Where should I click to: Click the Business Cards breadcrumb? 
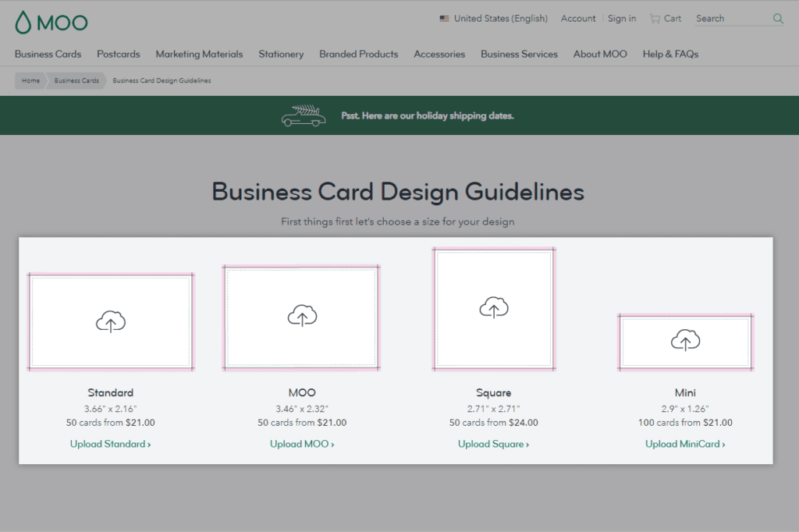pyautogui.click(x=76, y=80)
